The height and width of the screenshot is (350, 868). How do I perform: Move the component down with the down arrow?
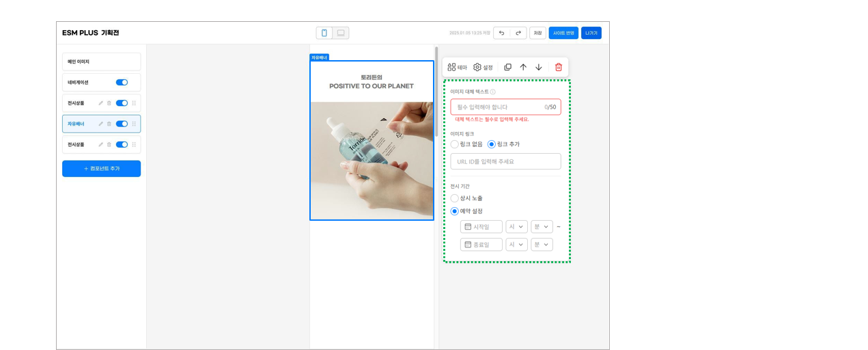tap(539, 67)
